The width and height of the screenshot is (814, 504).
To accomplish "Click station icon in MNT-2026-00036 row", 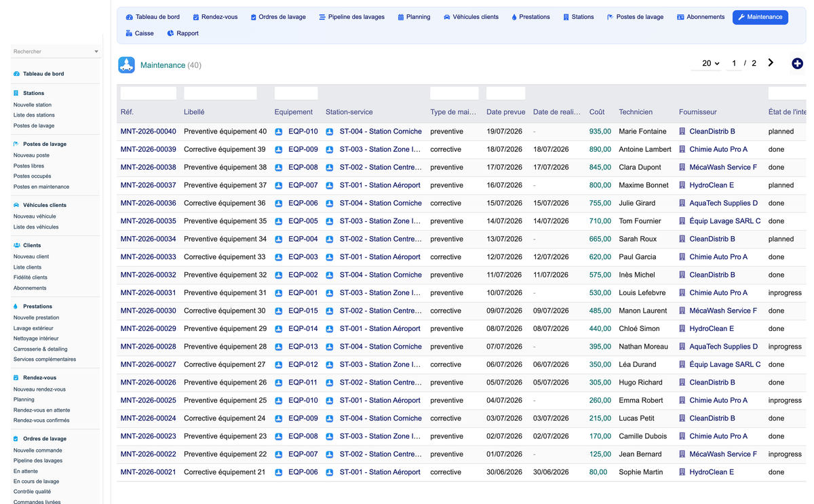I will pyautogui.click(x=330, y=203).
